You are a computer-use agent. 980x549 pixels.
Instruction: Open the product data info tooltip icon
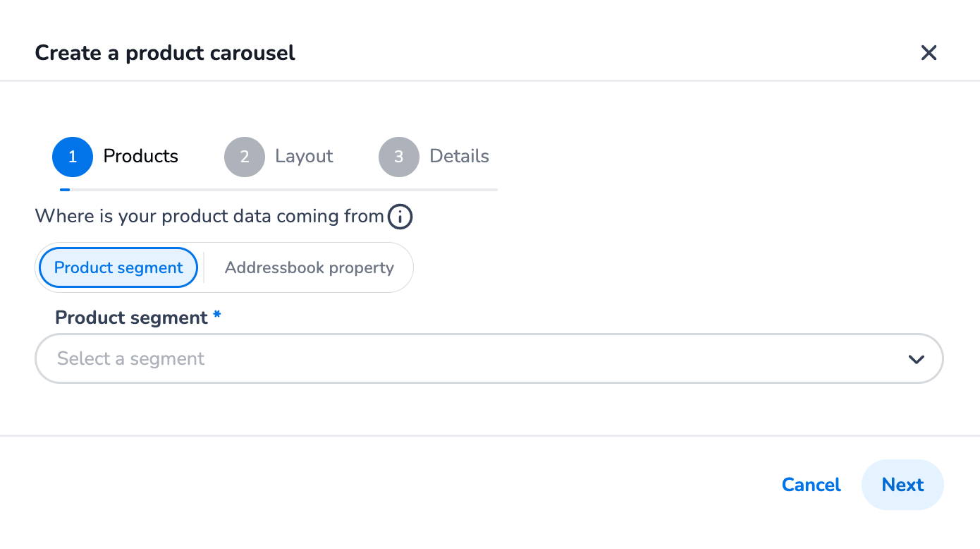click(x=400, y=217)
